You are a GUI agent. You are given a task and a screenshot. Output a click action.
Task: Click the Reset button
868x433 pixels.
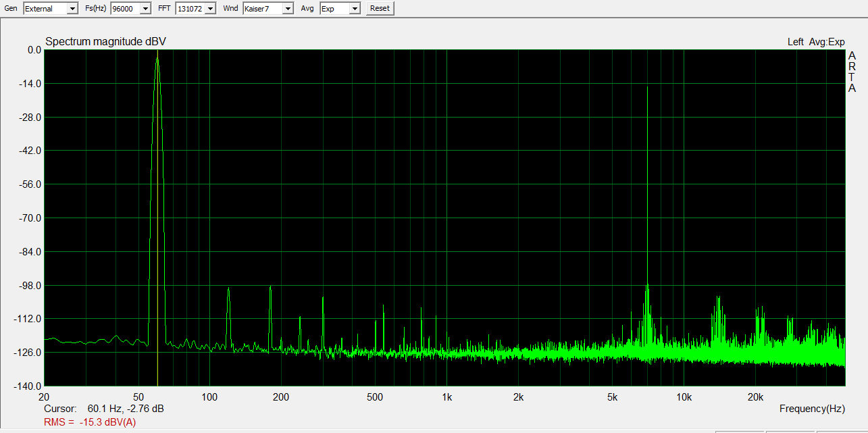[380, 8]
